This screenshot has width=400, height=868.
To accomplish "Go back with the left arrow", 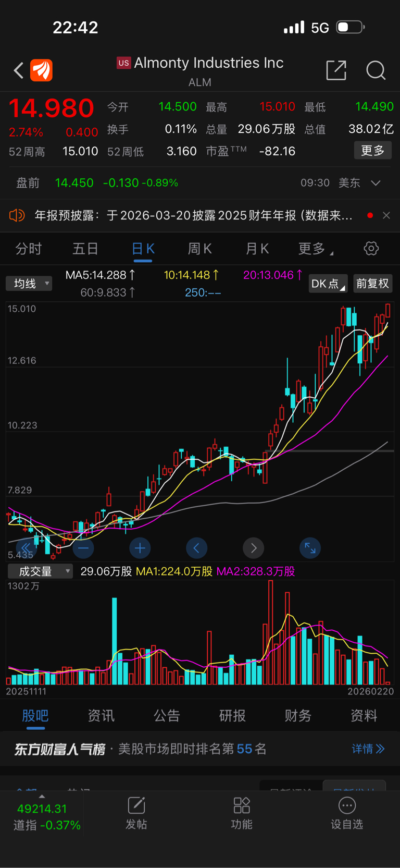I will tap(19, 70).
